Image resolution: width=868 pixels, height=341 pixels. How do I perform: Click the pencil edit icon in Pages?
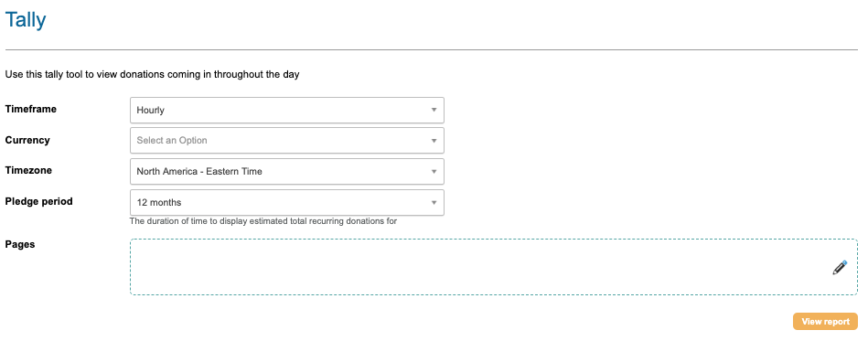pyautogui.click(x=840, y=267)
